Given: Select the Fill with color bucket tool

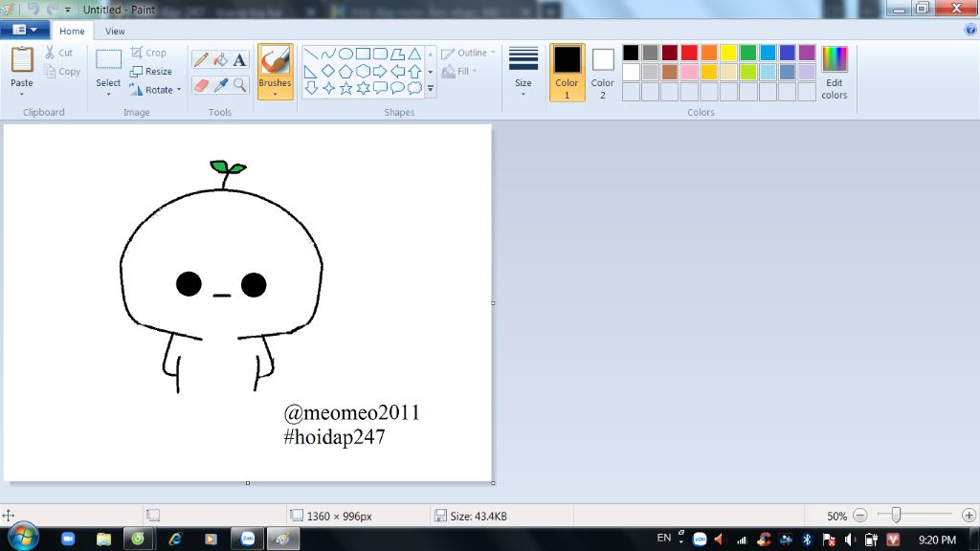Looking at the screenshot, I should tap(220, 60).
